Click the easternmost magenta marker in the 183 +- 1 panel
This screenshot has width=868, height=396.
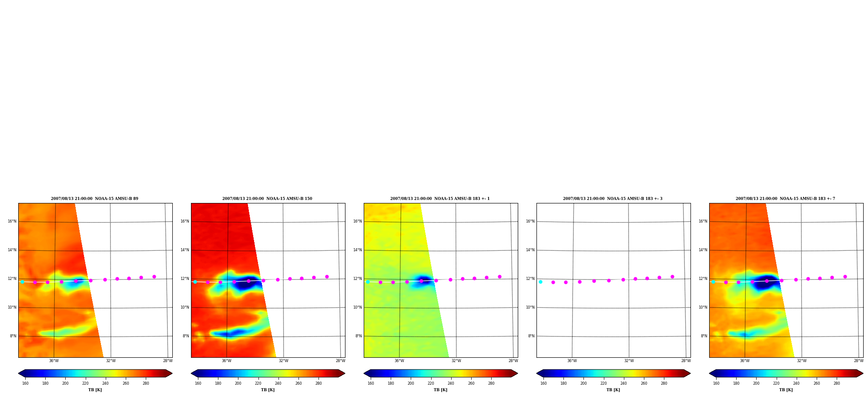(x=499, y=276)
